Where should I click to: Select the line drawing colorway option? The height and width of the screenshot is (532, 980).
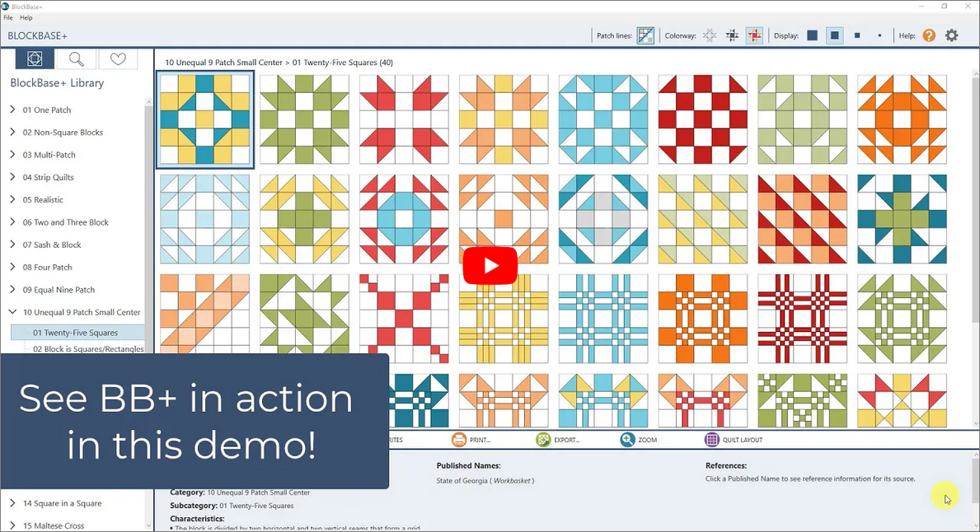[x=710, y=35]
